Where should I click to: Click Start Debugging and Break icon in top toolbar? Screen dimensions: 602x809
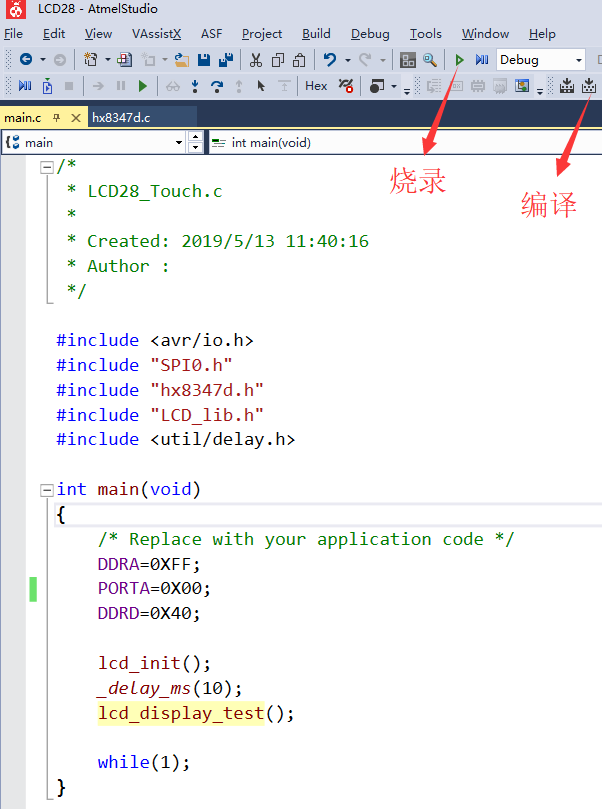482,60
